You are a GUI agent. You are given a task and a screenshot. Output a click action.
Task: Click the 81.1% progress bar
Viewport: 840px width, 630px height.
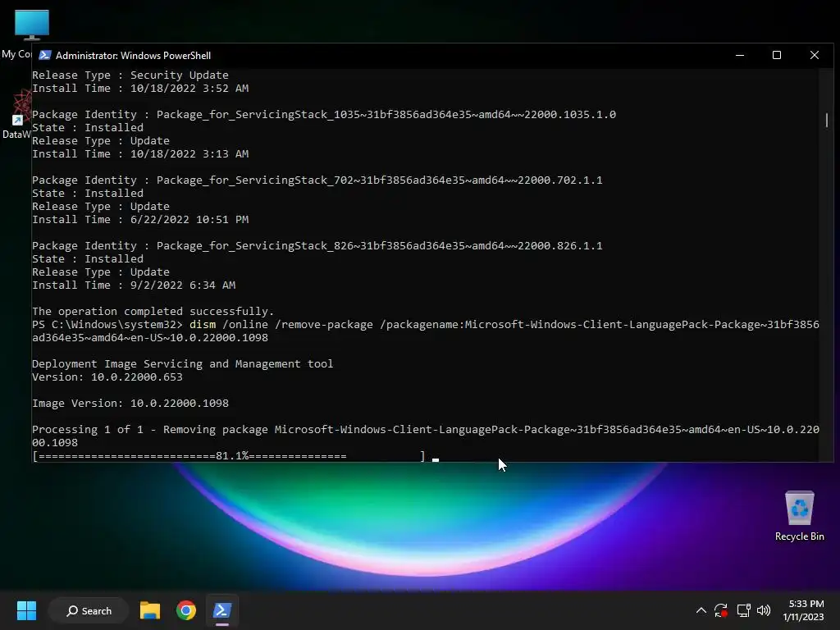click(x=229, y=456)
